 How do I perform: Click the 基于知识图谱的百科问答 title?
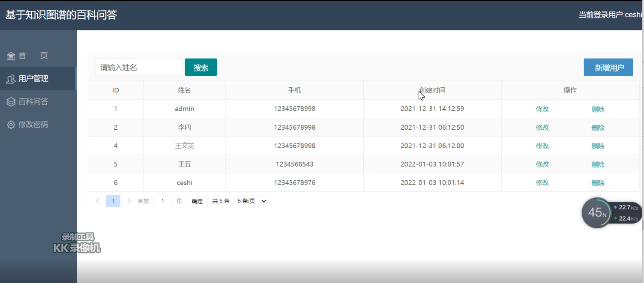[61, 15]
